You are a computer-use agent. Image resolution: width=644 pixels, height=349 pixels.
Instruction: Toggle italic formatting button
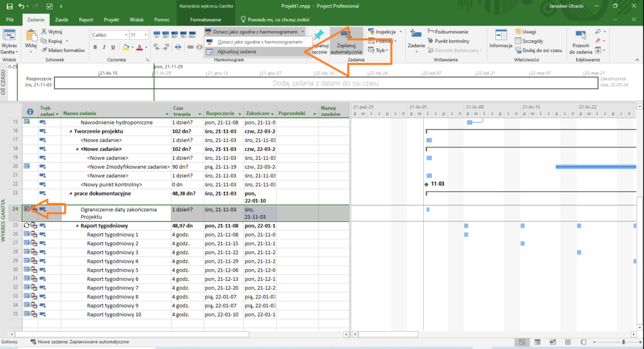104,47
